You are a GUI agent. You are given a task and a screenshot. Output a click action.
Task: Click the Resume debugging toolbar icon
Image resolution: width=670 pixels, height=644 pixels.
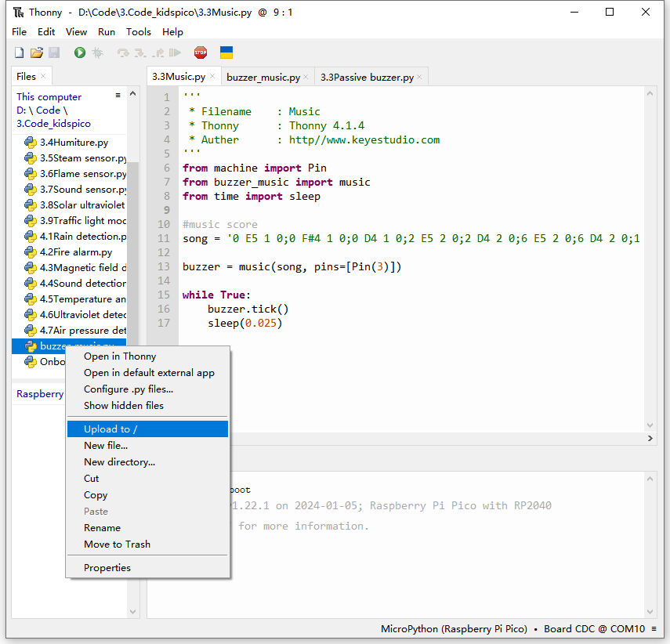(175, 52)
